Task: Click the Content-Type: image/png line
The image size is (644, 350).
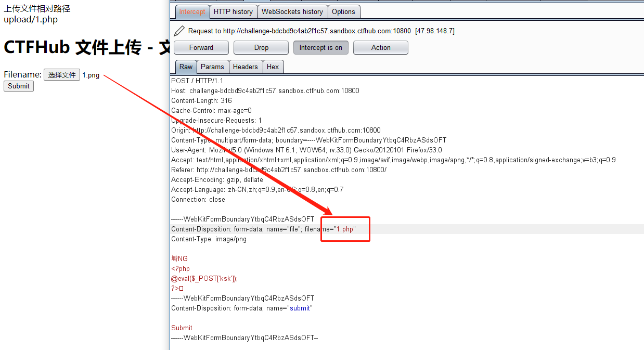Action: pyautogui.click(x=209, y=239)
